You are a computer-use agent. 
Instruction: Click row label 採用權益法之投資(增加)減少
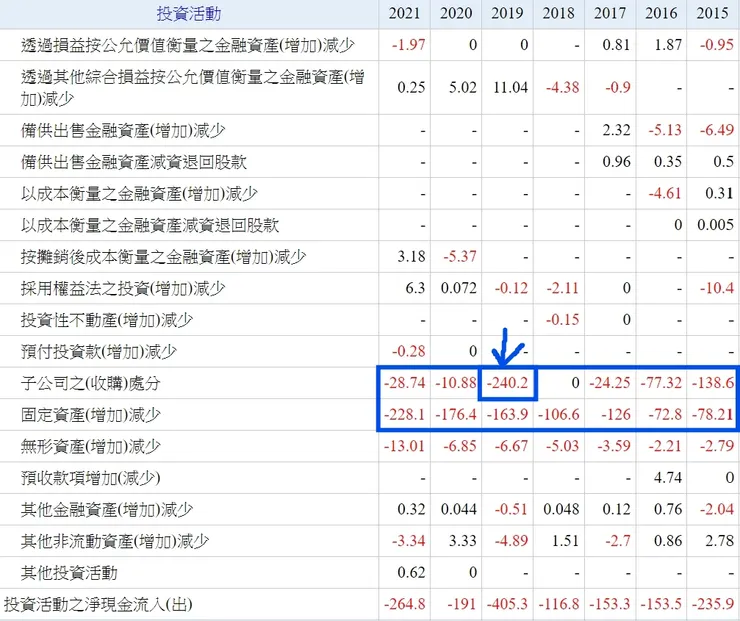pyautogui.click(x=123, y=289)
